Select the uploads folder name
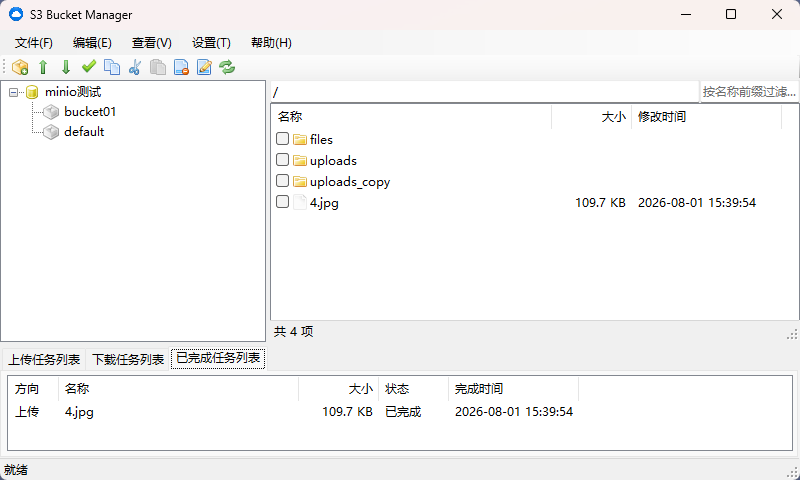800x480 pixels. [333, 161]
